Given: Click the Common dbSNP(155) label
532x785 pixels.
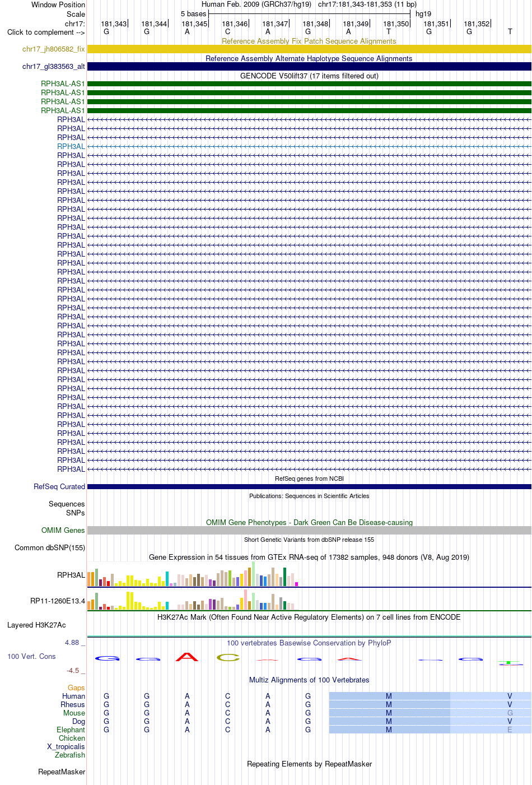Looking at the screenshot, I should (x=50, y=547).
